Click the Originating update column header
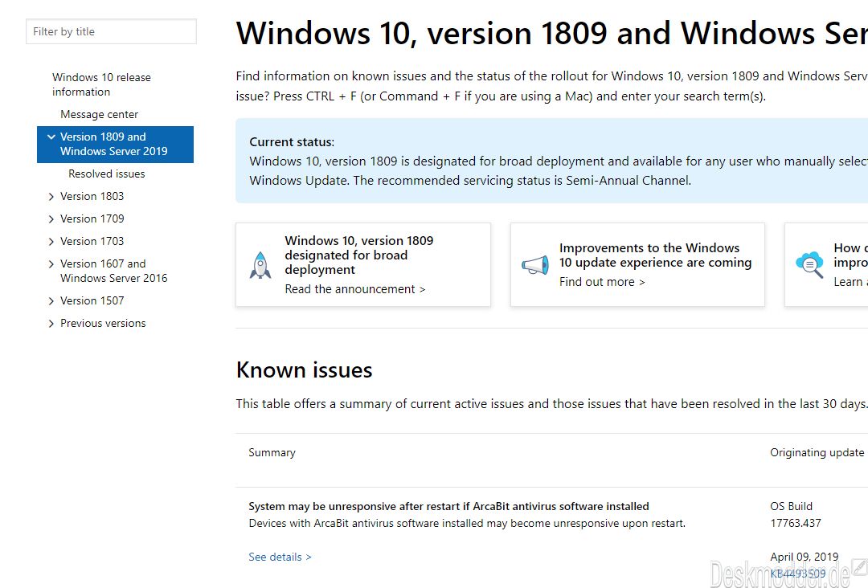 817,452
